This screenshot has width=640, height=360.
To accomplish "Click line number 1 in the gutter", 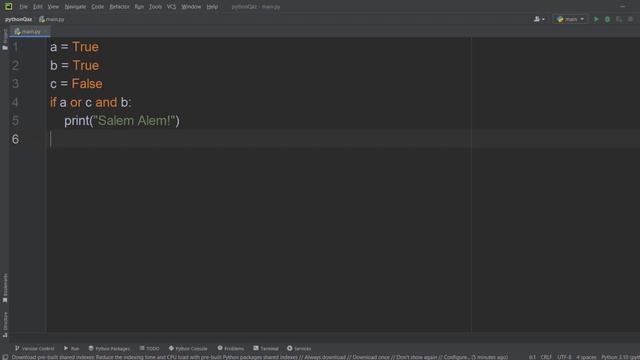I will [16, 47].
